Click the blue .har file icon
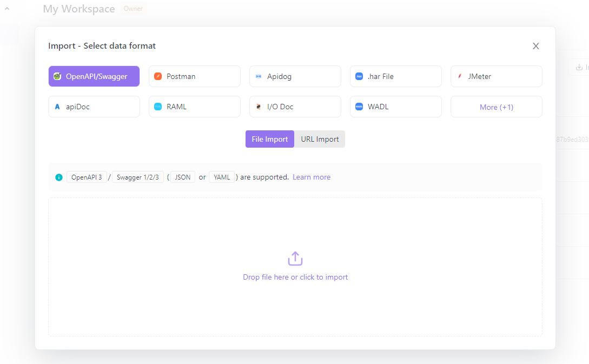Viewport: 589px width, 364px height. point(359,76)
